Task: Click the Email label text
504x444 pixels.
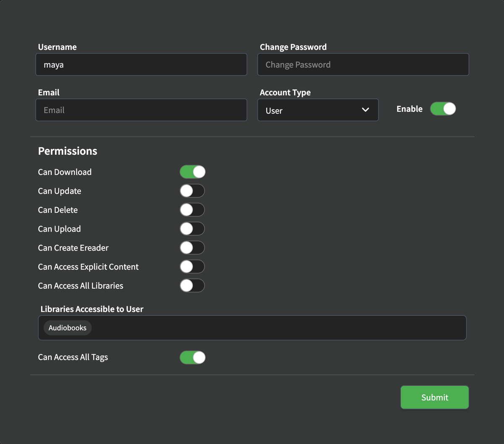Action: 49,92
